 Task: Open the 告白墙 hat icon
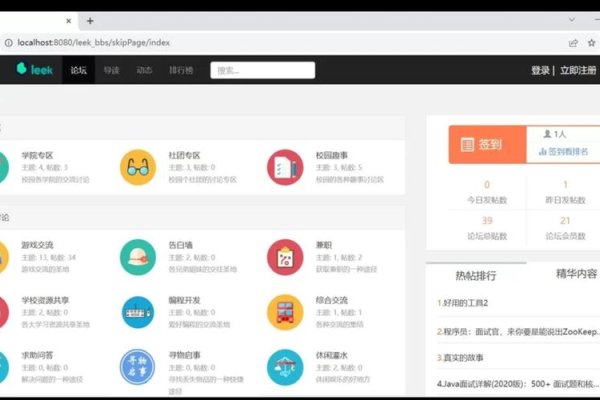pyautogui.click(x=138, y=257)
